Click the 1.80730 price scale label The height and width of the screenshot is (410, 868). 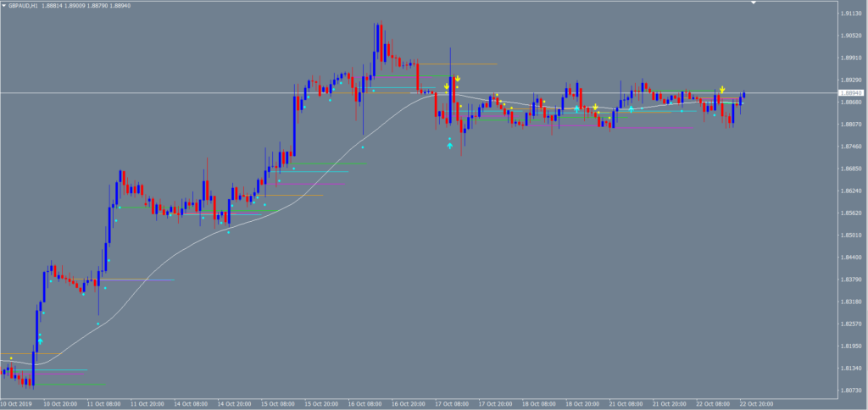pyautogui.click(x=849, y=391)
